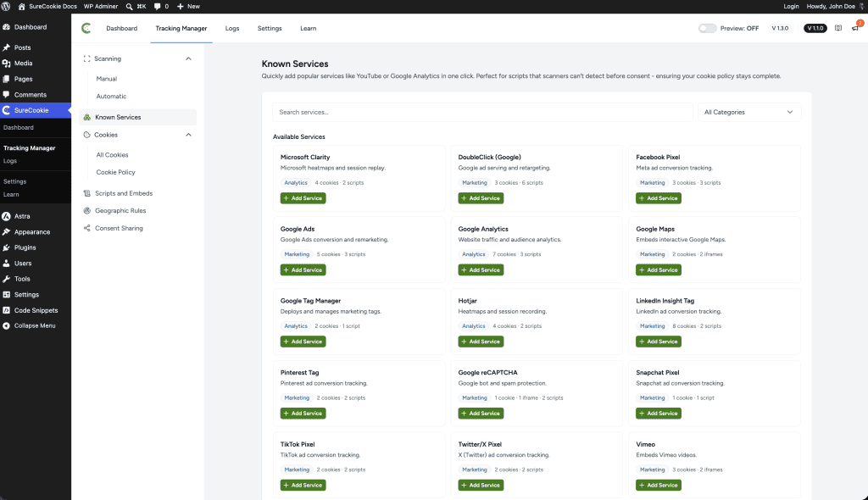The height and width of the screenshot is (500, 868).
Task: Click the Consent Sharing share icon
Action: pyautogui.click(x=87, y=228)
